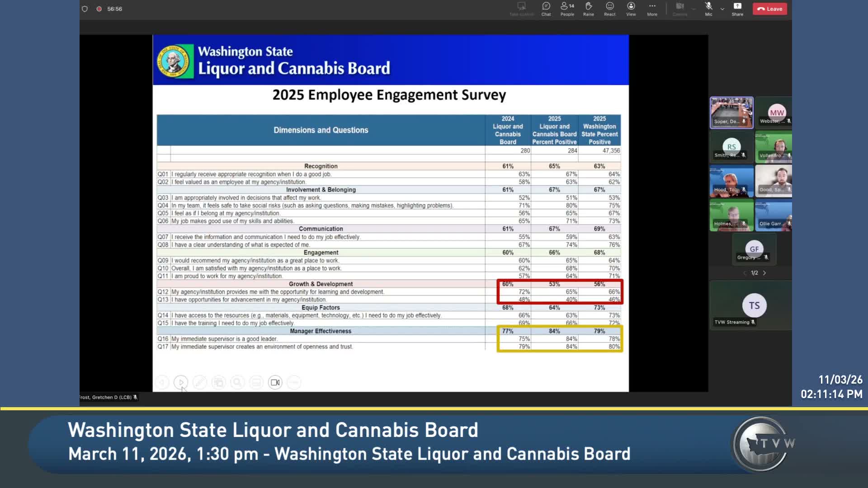Unmute TVW Streaming participant

pyautogui.click(x=752, y=322)
